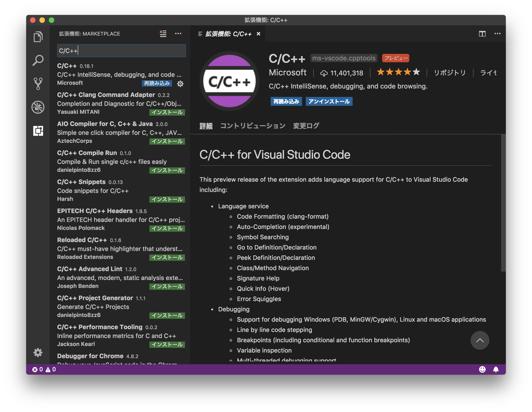532x412 pixels.
Task: Focus the extension search box
Action: click(x=121, y=51)
